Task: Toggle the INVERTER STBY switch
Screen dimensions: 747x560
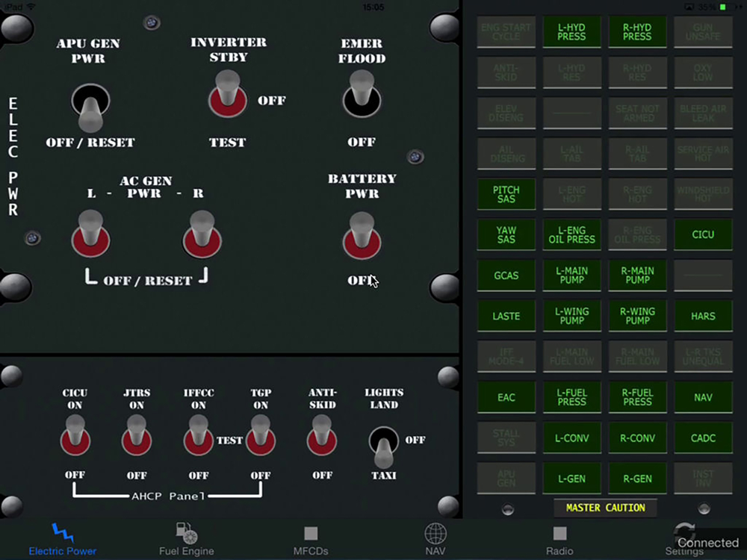Action: coord(227,94)
